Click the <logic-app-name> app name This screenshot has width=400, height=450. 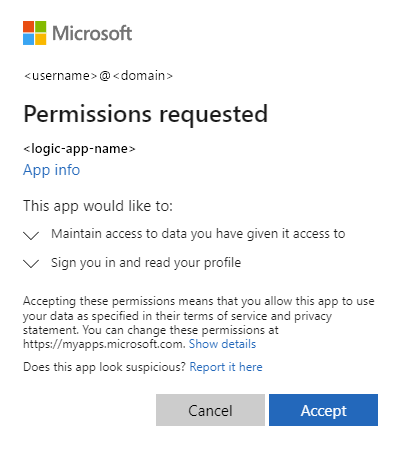tap(79, 149)
